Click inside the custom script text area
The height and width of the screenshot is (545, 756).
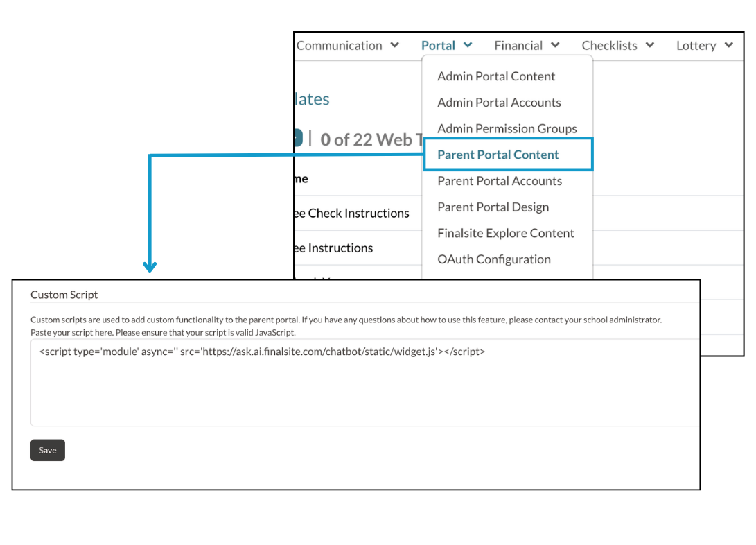pos(365,383)
